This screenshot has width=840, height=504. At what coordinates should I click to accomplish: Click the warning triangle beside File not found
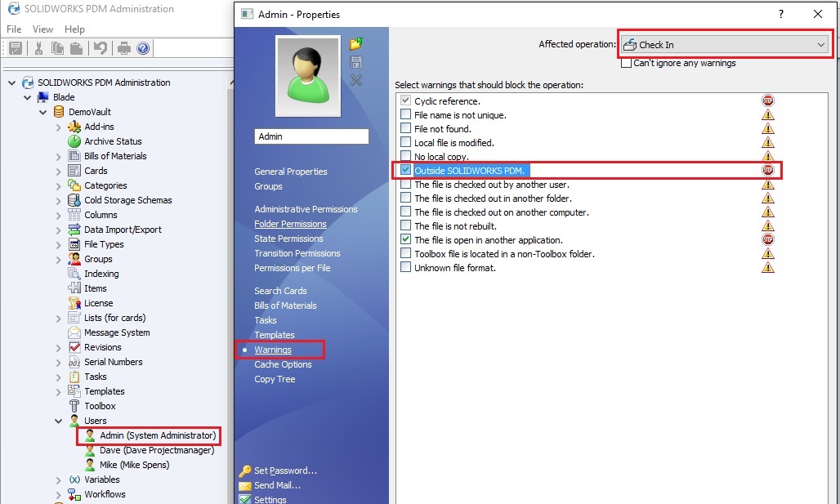(x=767, y=128)
